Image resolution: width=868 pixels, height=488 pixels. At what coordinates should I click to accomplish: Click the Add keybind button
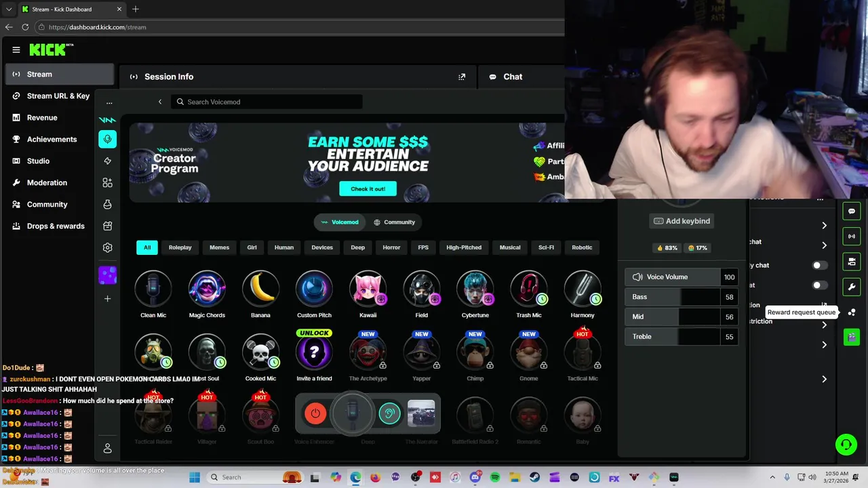tap(682, 221)
